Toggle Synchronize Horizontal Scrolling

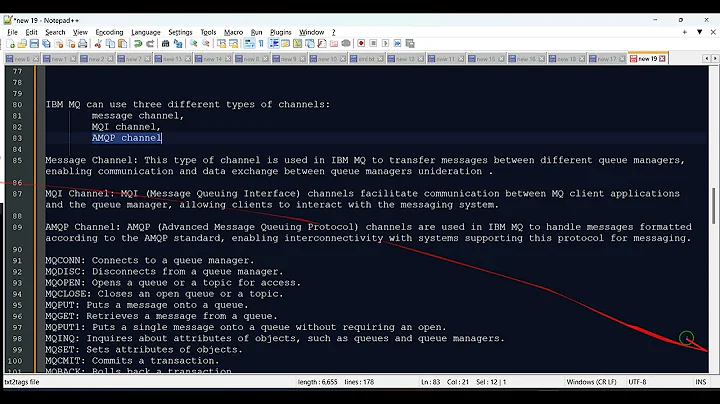pos(233,44)
